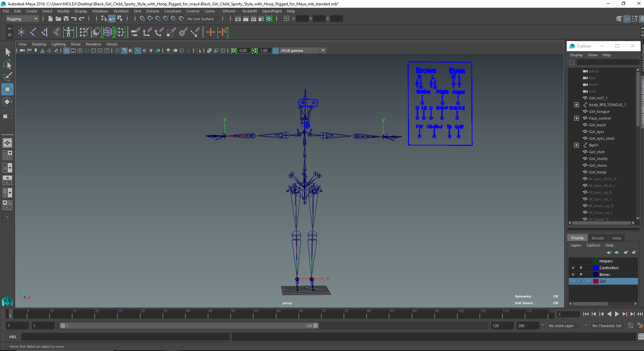Open the Rigging menu set dropdown
The height and width of the screenshot is (351, 644).
(x=22, y=19)
